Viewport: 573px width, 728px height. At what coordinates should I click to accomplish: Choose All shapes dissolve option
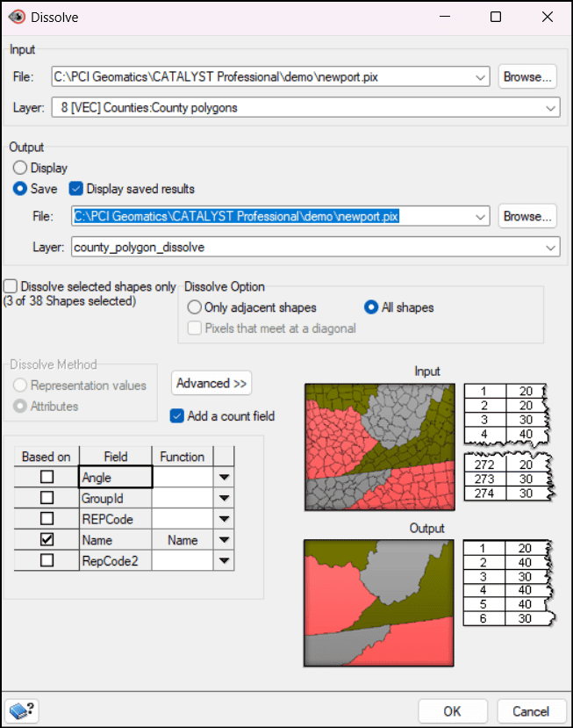371,307
